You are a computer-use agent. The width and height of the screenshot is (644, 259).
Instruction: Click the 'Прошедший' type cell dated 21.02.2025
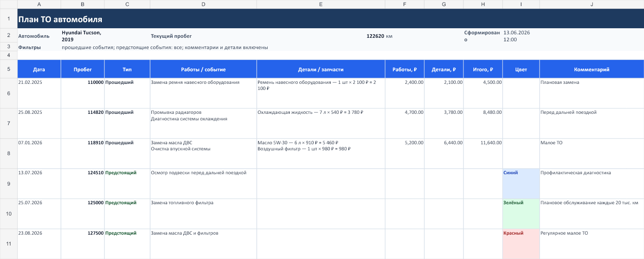[127, 93]
